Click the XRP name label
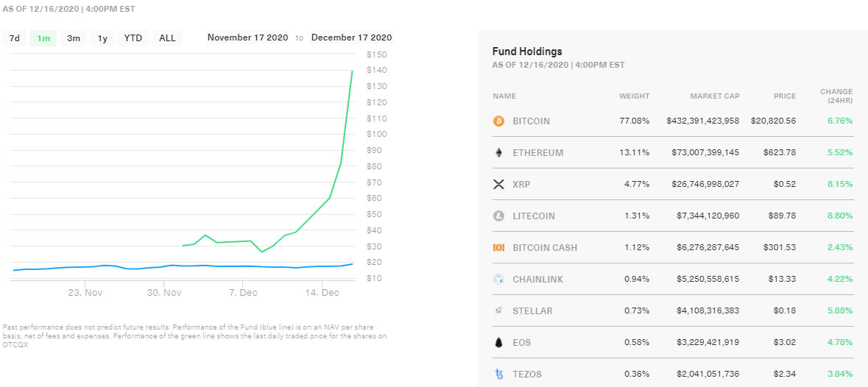The height and width of the screenshot is (387, 868). click(x=521, y=184)
